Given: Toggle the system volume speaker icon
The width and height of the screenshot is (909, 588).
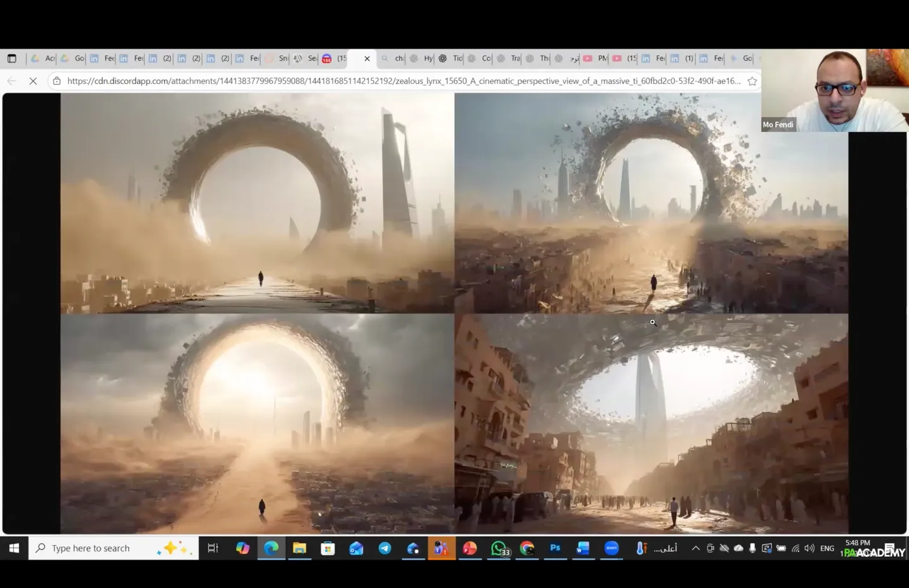Looking at the screenshot, I should tap(809, 548).
